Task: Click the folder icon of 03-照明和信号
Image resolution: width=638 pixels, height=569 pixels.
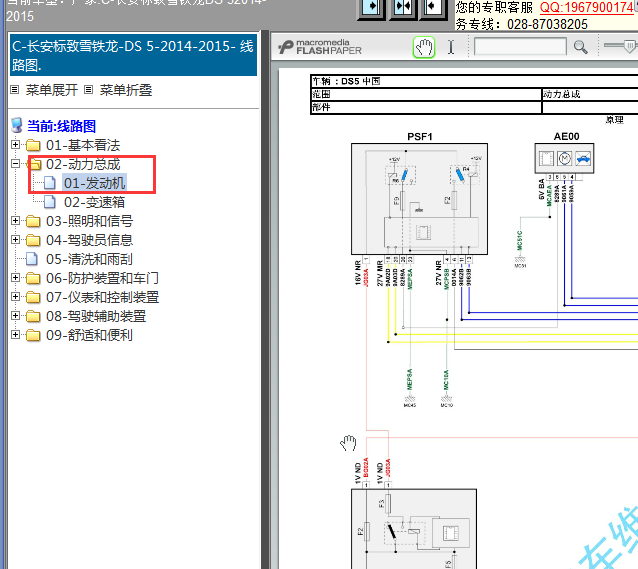Action: (33, 221)
